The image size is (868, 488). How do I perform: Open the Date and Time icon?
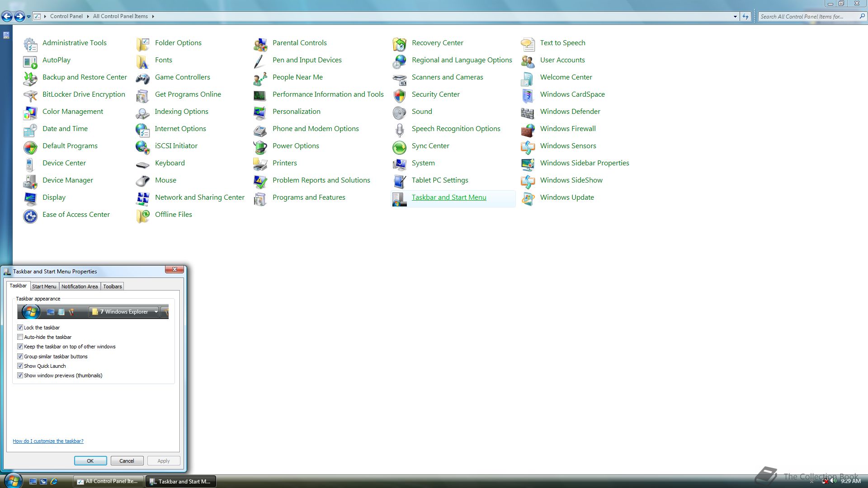point(30,130)
